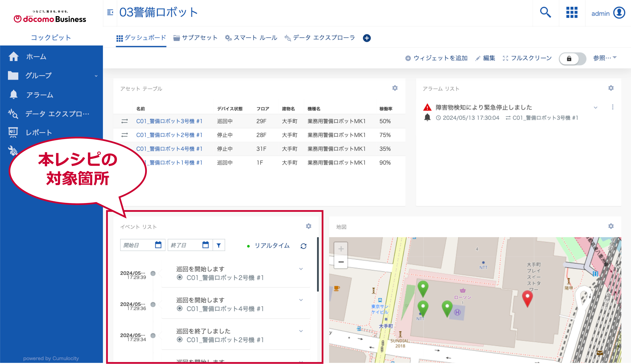
Task: Collapse the left navigation panel icon
Action: pyautogui.click(x=110, y=12)
